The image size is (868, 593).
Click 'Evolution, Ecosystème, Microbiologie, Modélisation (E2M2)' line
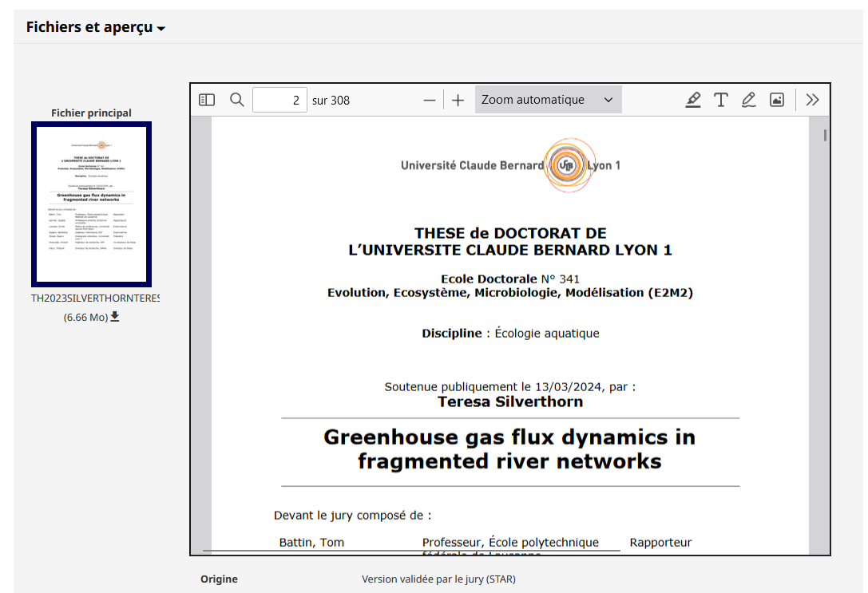click(x=510, y=293)
